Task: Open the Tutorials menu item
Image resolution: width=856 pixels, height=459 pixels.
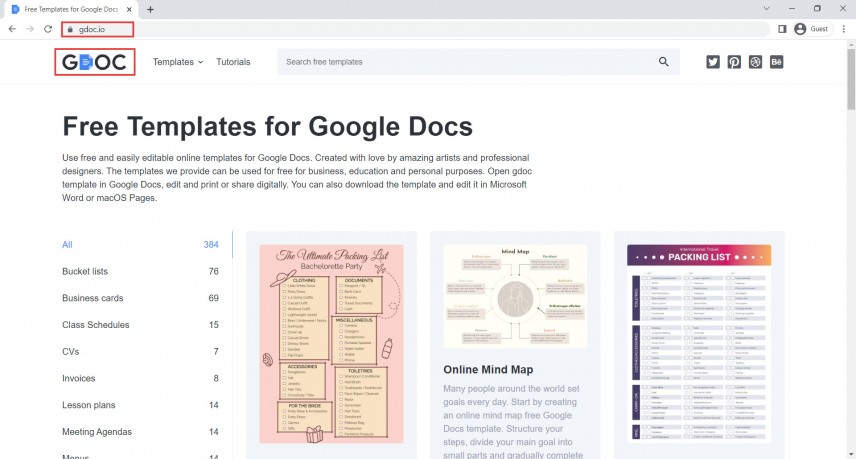Action: 233,62
